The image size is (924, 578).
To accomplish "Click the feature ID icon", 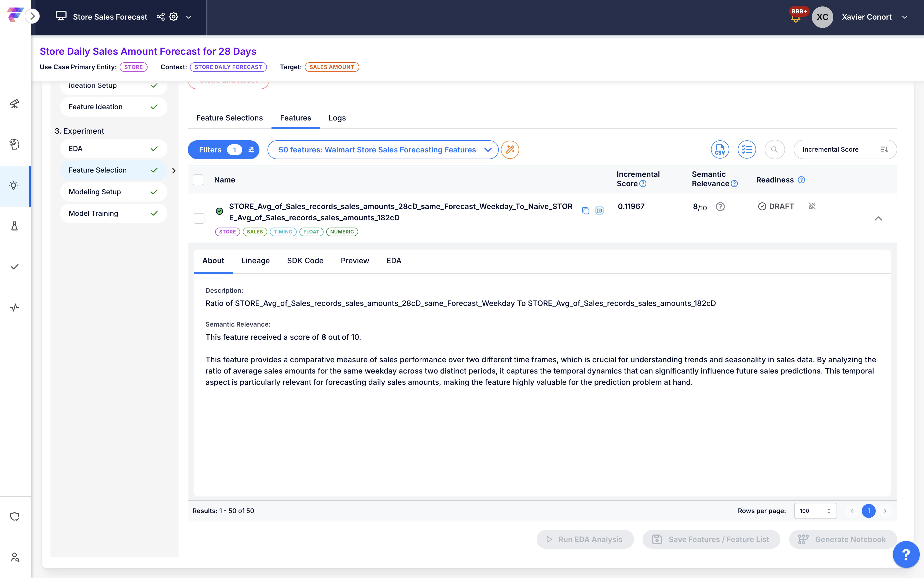I will (x=599, y=211).
